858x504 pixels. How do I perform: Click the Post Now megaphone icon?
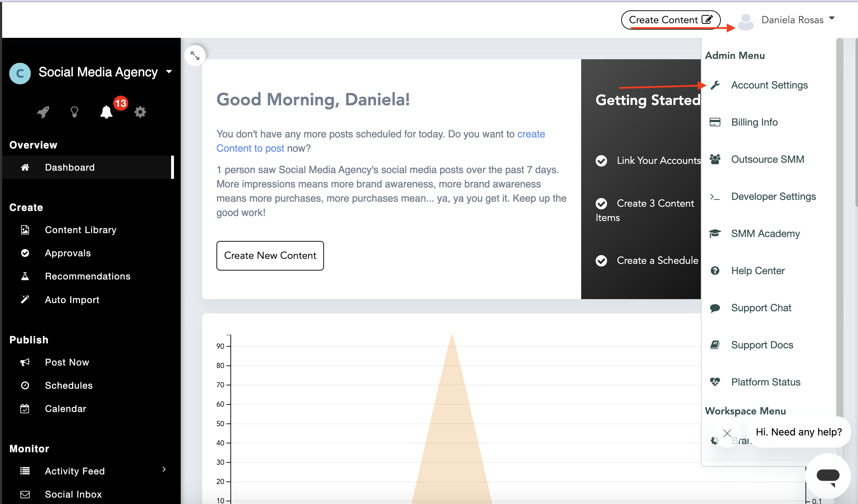[x=25, y=362]
